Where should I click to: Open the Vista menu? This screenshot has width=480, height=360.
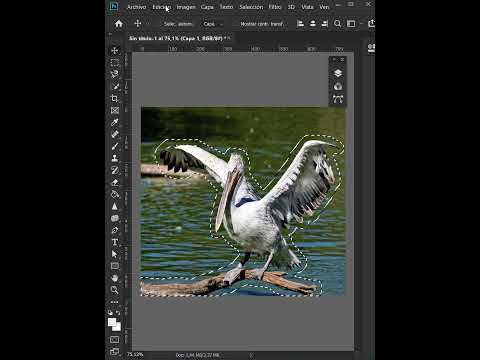(x=307, y=7)
